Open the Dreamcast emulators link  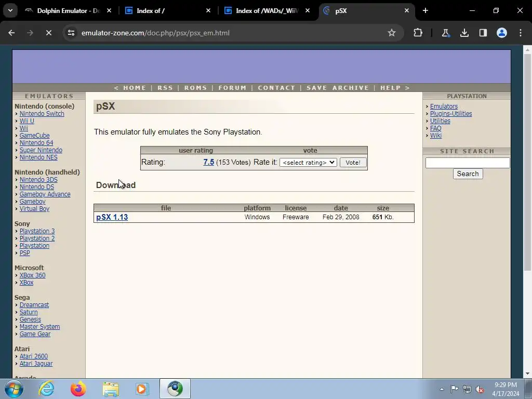click(34, 304)
